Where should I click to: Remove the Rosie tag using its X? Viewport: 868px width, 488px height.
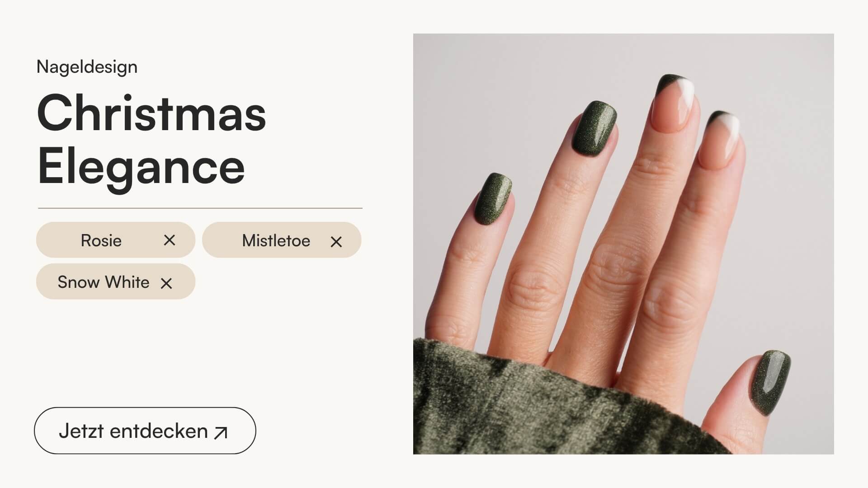(170, 240)
